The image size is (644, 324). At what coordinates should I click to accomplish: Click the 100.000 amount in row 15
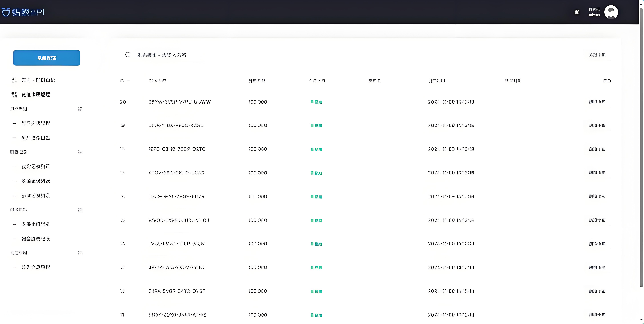258,220
